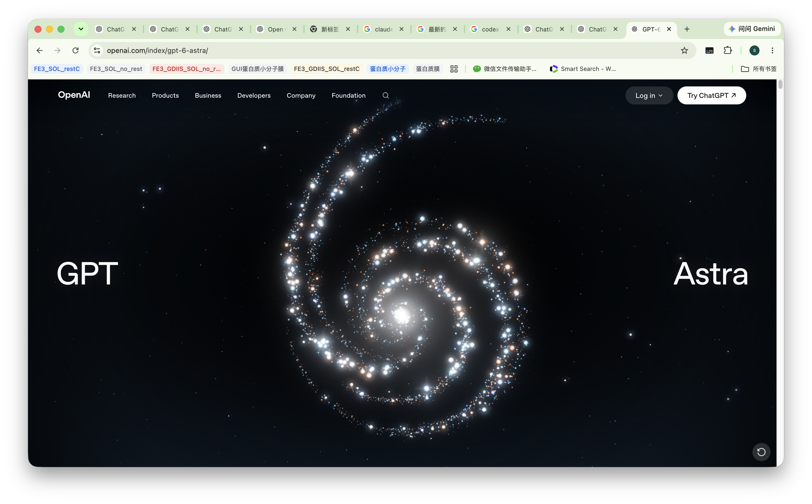Open the GUI蛋白质小分子膜 bookmark

point(257,69)
